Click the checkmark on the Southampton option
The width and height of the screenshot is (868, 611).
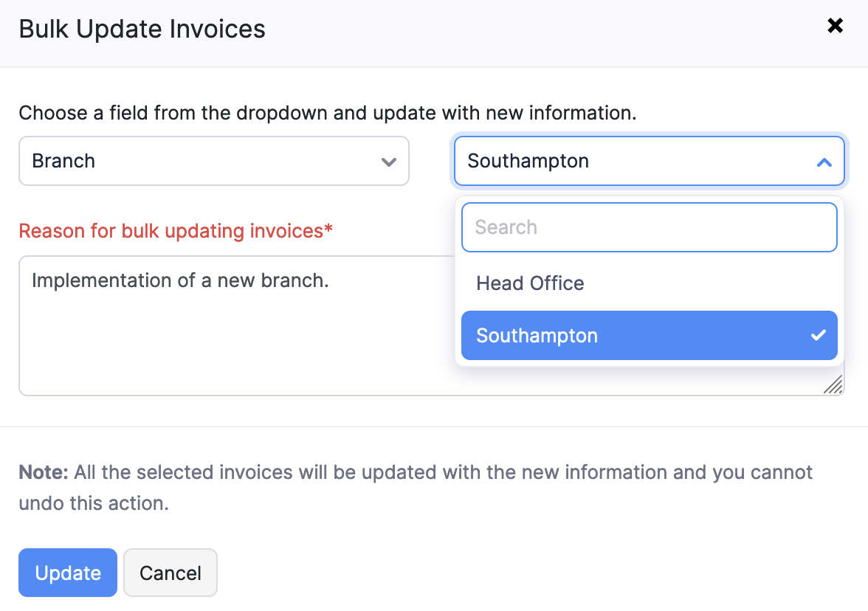tap(818, 336)
